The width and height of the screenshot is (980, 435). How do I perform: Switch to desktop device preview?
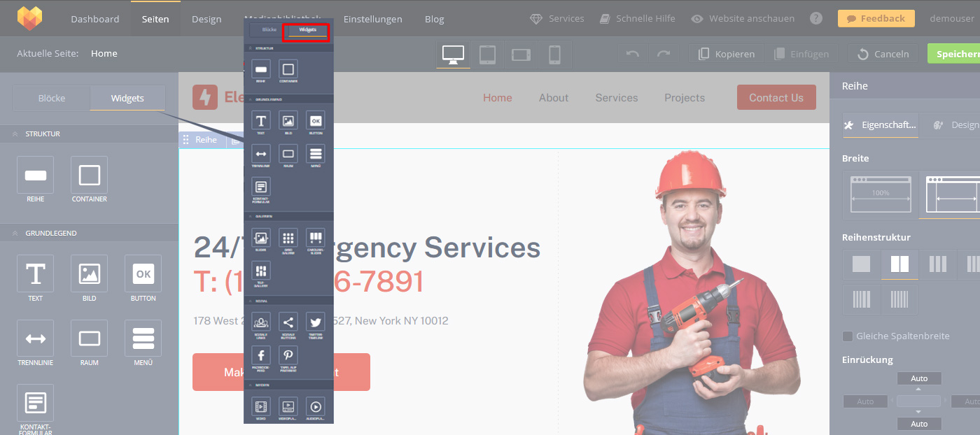click(453, 55)
